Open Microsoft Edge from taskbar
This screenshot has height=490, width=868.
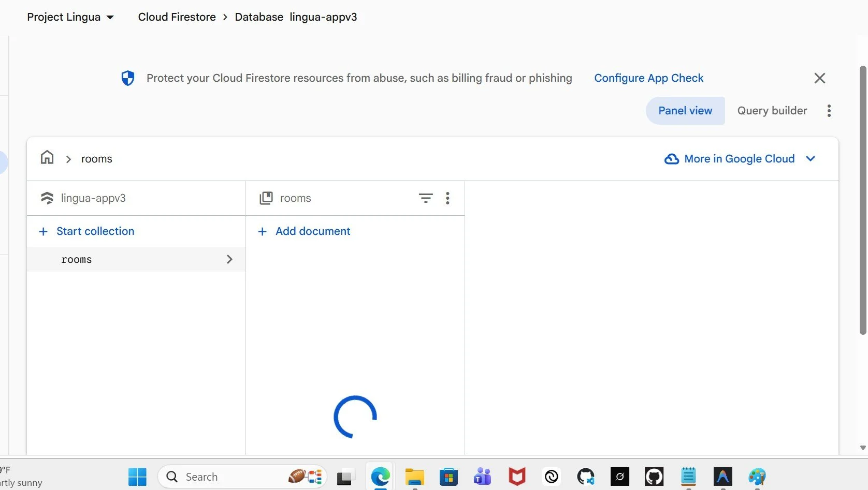point(380,477)
